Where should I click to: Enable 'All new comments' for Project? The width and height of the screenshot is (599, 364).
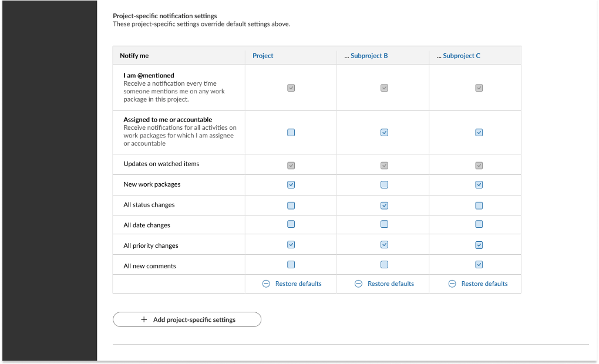coord(291,264)
